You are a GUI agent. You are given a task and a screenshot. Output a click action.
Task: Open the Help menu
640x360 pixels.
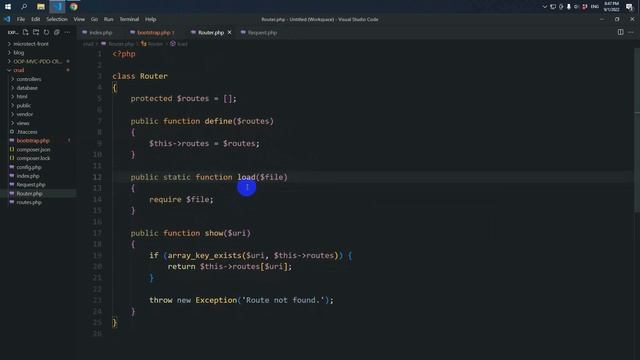pyautogui.click(x=151, y=19)
